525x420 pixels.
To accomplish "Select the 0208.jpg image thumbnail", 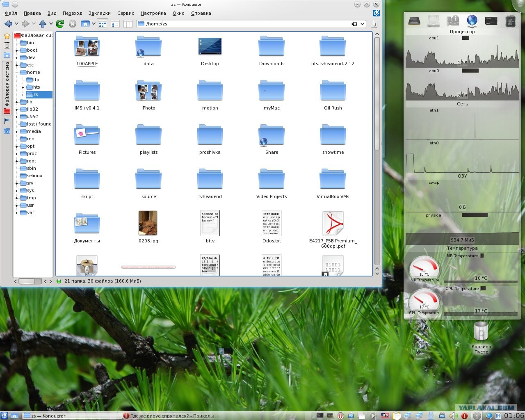I will click(x=148, y=227).
